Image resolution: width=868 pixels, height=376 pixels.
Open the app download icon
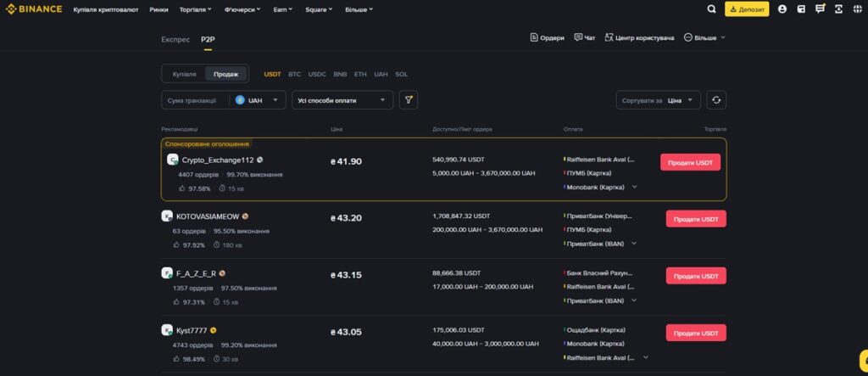point(838,8)
